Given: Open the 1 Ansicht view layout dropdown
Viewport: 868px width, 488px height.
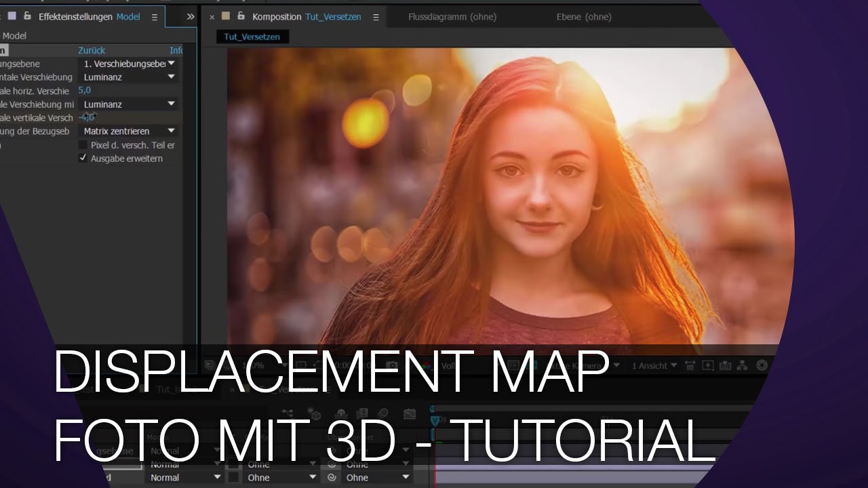Looking at the screenshot, I should [654, 365].
